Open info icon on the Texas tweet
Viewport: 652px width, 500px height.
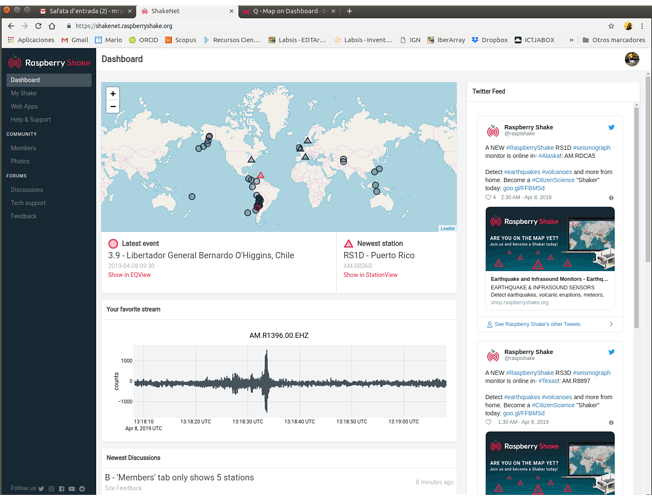611,422
